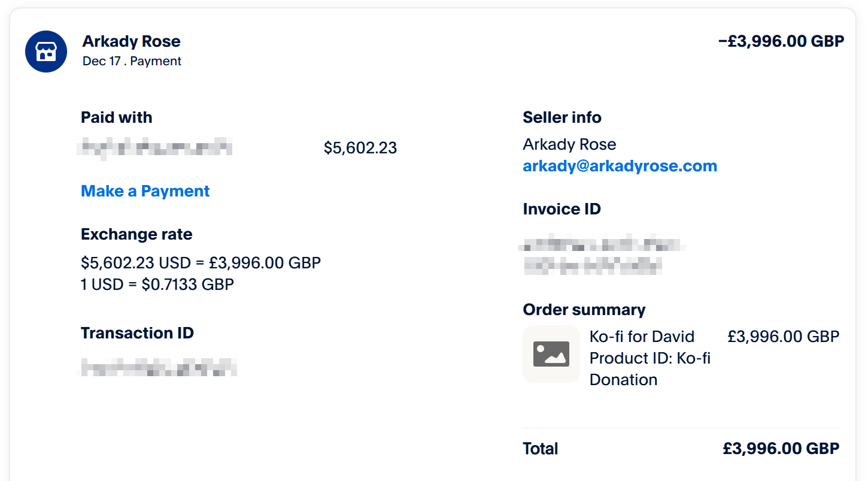Click the $5,602.23 USD = £3,996.00 GBP conversion line

point(201,262)
